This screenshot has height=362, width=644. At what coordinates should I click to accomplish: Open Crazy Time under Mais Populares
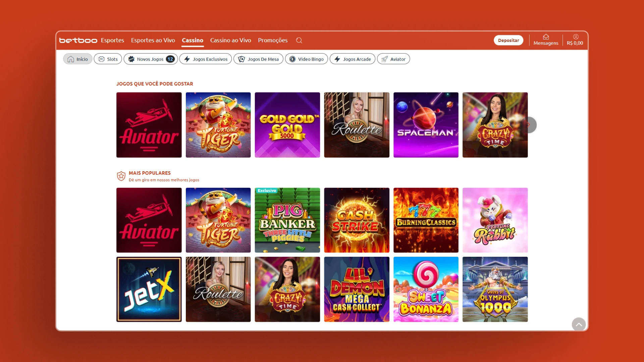pyautogui.click(x=287, y=289)
